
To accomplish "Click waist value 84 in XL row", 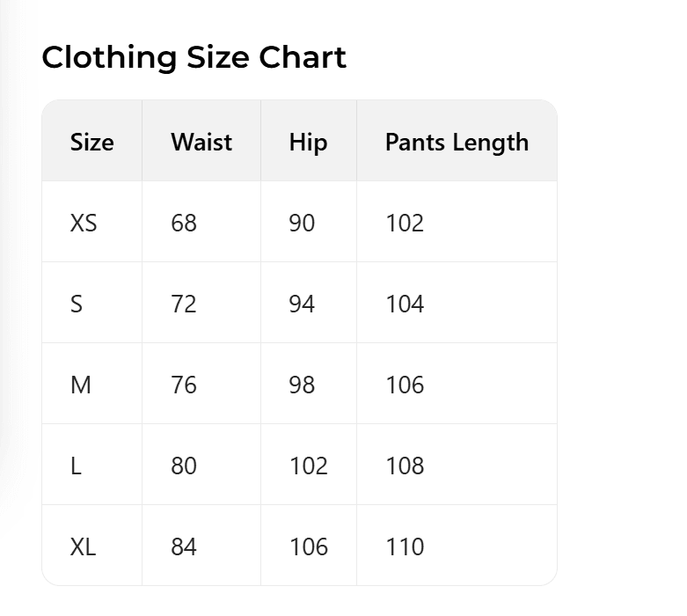I will 184,547.
